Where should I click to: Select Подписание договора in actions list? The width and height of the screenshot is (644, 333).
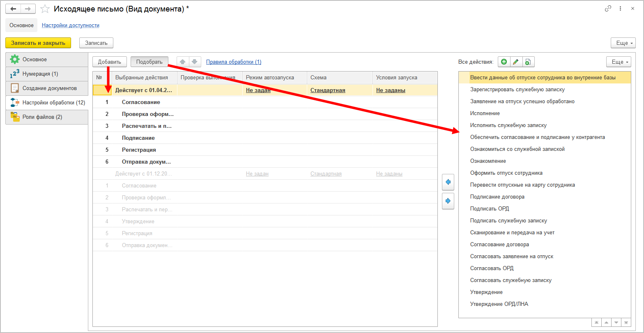point(497,197)
